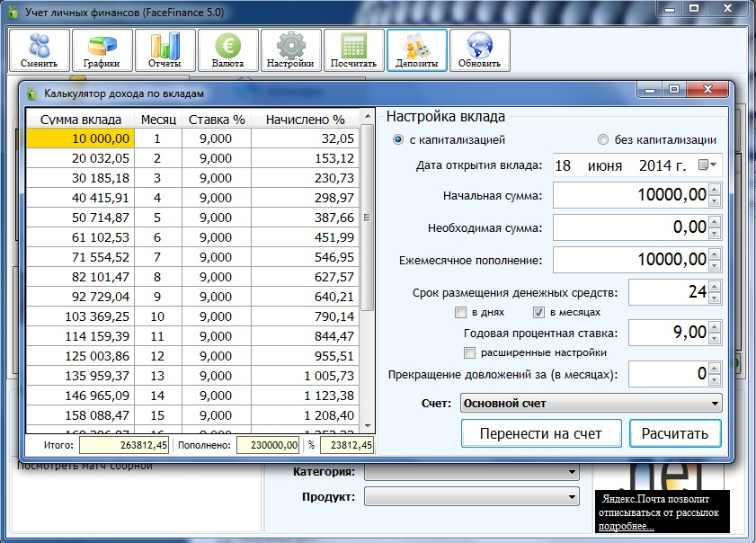The height and width of the screenshot is (543, 756).
Task: Click the deposit calculator window title icon
Action: click(x=31, y=93)
